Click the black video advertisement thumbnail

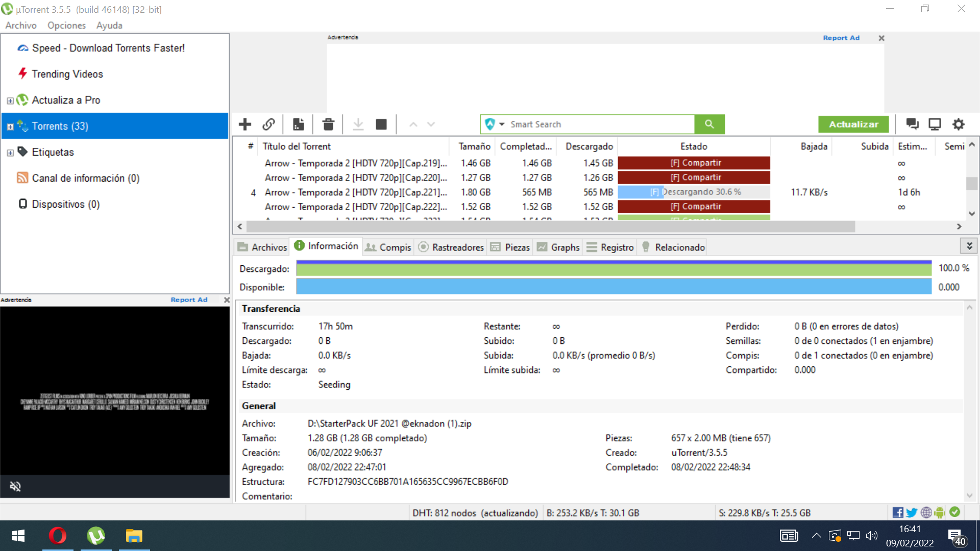pyautogui.click(x=115, y=391)
